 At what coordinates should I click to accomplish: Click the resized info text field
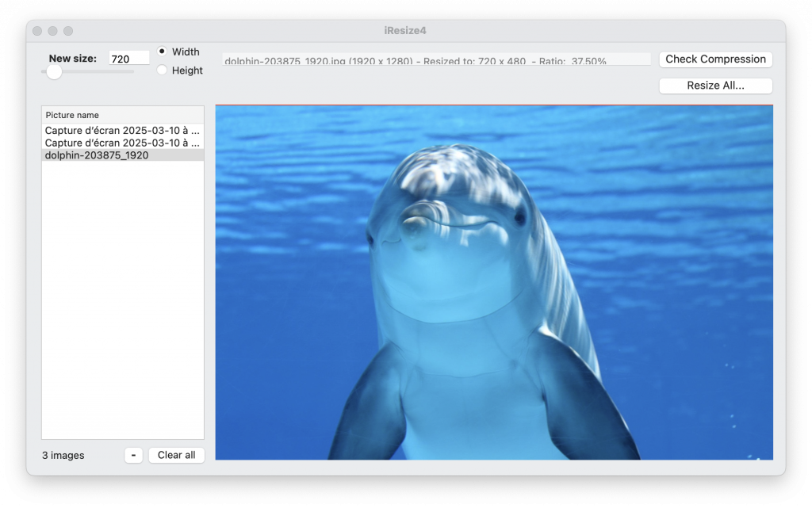pyautogui.click(x=437, y=59)
